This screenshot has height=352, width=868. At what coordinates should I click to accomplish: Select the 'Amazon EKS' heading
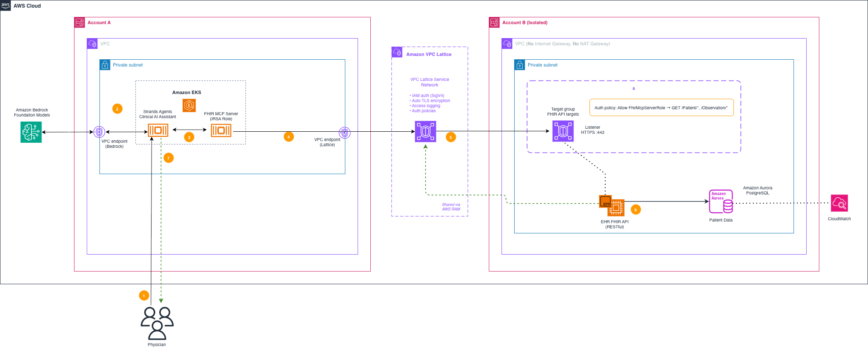(x=187, y=92)
